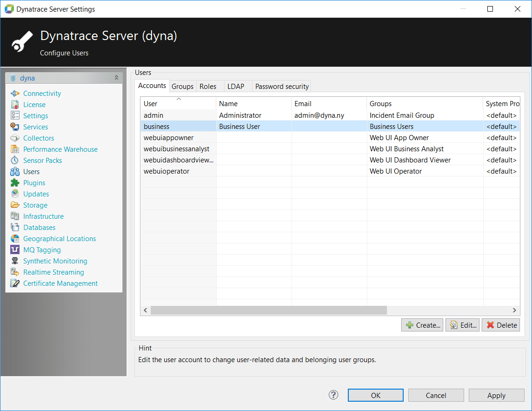532x411 pixels.
Task: Open the License link
Action: tap(34, 105)
